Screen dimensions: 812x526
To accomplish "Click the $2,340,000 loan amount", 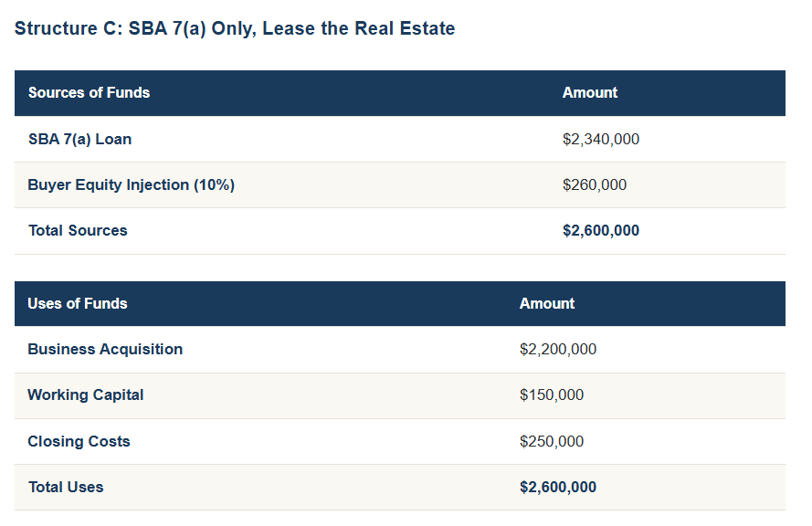I will [x=600, y=139].
